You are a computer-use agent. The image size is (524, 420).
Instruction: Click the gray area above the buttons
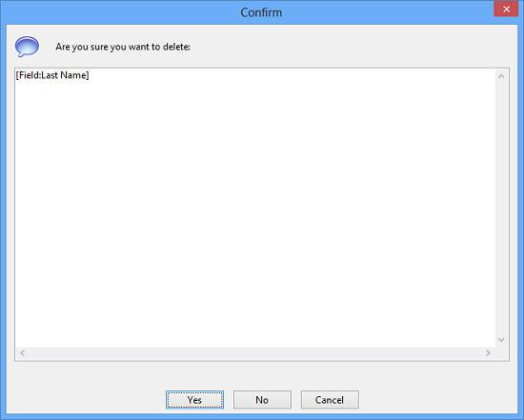coord(262,375)
